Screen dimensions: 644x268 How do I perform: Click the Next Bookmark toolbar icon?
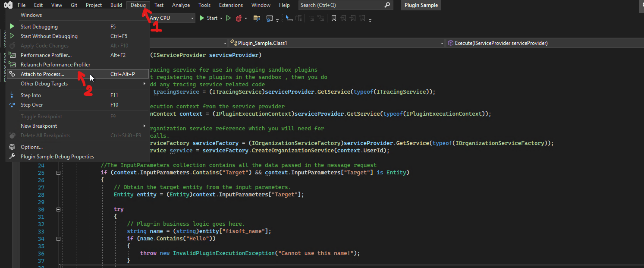352,18
